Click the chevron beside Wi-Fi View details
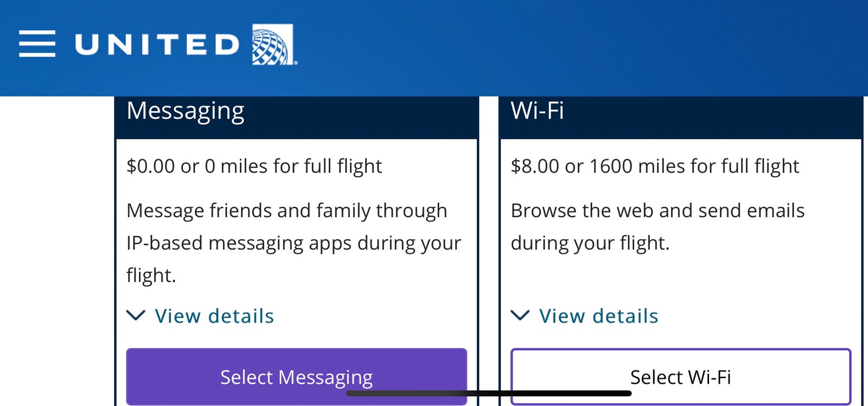The height and width of the screenshot is (406, 868). 520,315
